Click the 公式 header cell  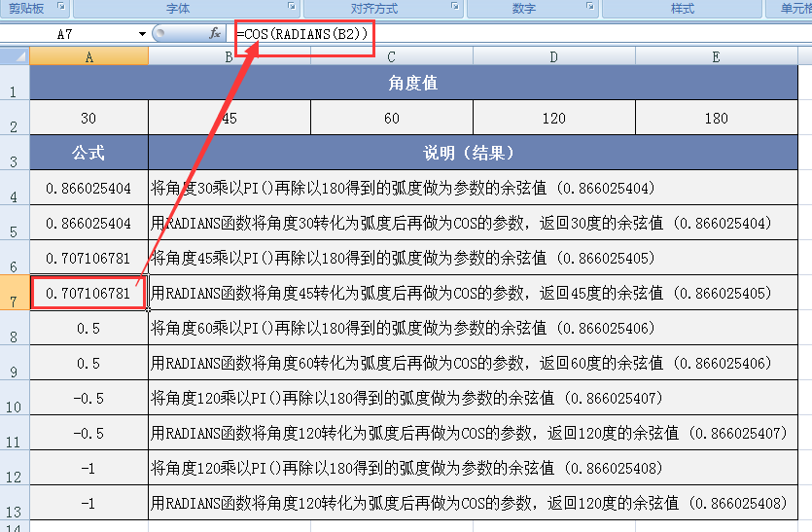click(89, 153)
